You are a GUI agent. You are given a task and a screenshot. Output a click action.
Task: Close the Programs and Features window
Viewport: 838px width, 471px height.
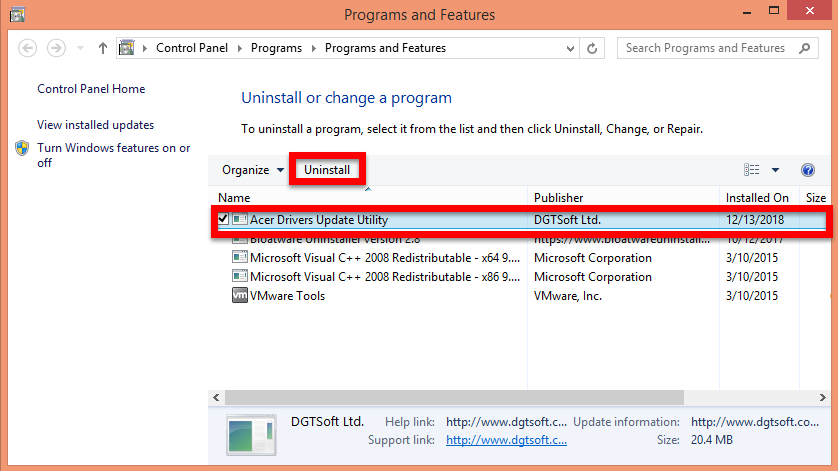pyautogui.click(x=810, y=11)
